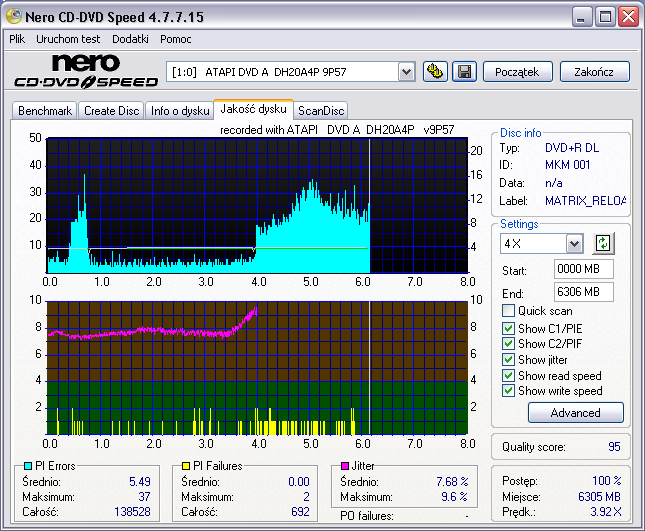Image resolution: width=645 pixels, height=531 pixels.
Task: Click the Nero CD-DVD Speed logo
Action: [x=86, y=71]
